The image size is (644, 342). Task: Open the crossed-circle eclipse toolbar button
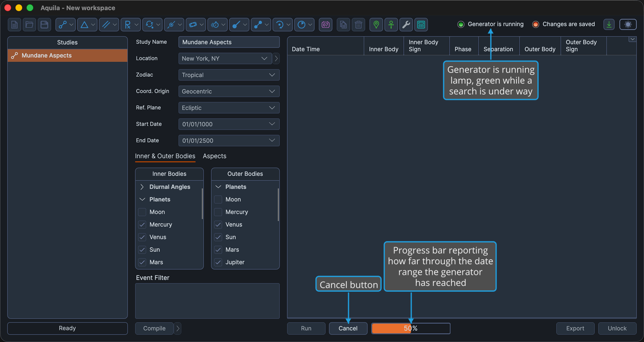click(174, 25)
